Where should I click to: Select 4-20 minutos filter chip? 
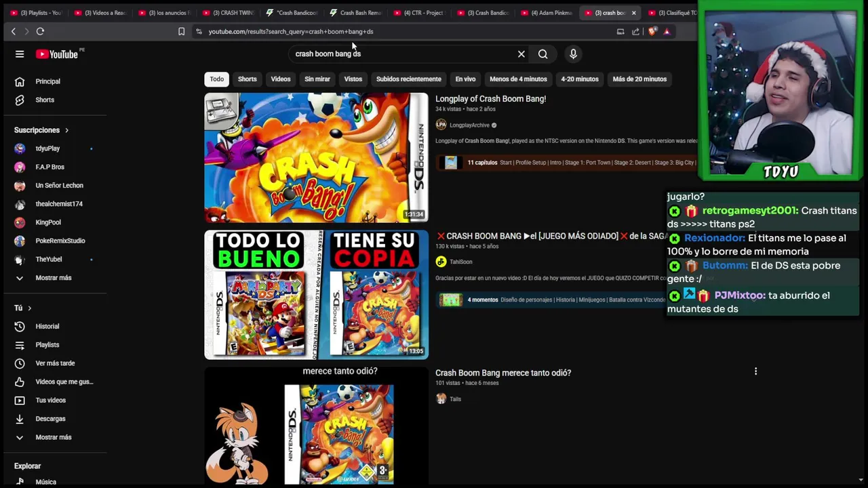tap(580, 79)
